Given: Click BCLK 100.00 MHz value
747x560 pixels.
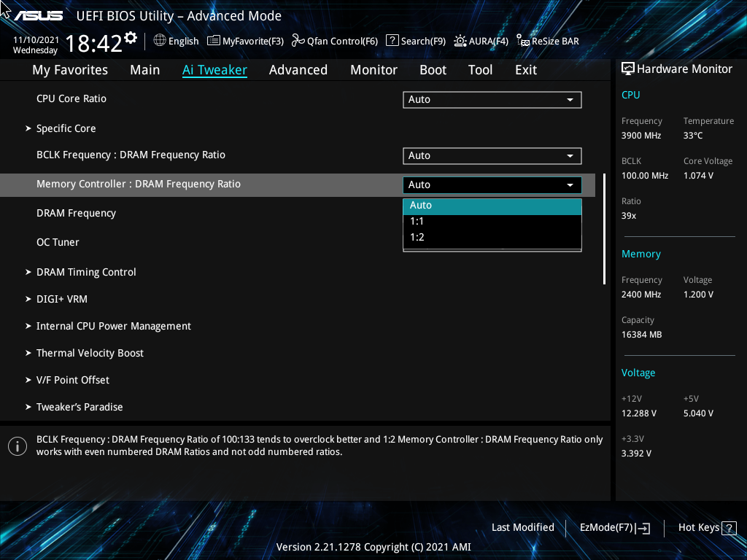Looking at the screenshot, I should pyautogui.click(x=645, y=176).
